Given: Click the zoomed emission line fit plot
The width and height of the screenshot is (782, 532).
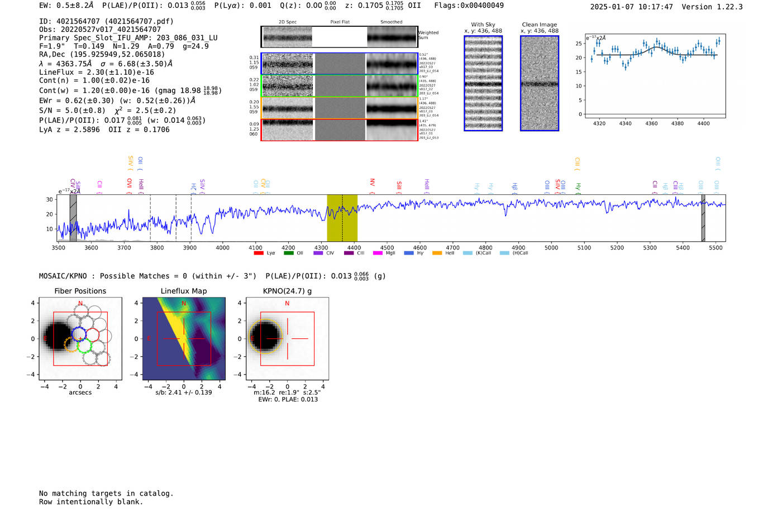Looking at the screenshot, I should pos(655,76).
